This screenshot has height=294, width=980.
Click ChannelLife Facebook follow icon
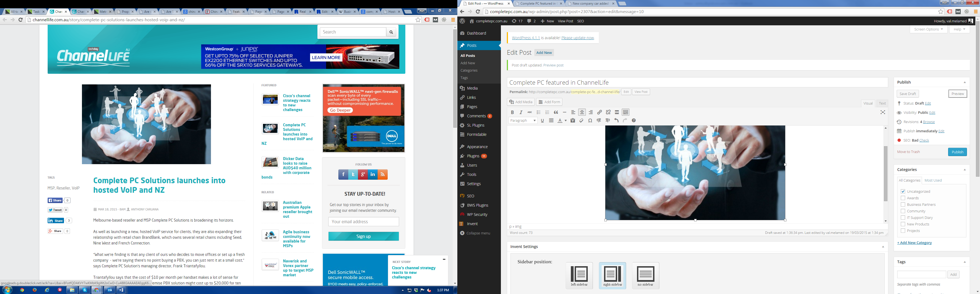pyautogui.click(x=343, y=174)
